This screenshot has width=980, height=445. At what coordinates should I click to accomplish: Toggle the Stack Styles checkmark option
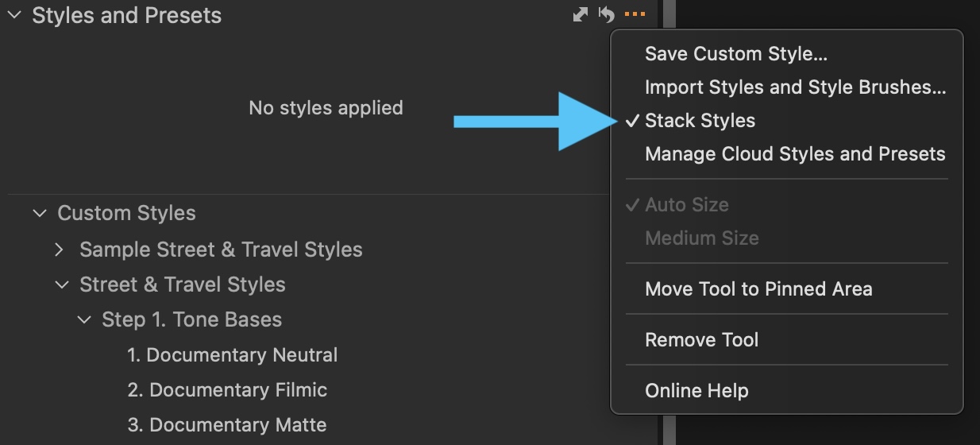pos(700,121)
